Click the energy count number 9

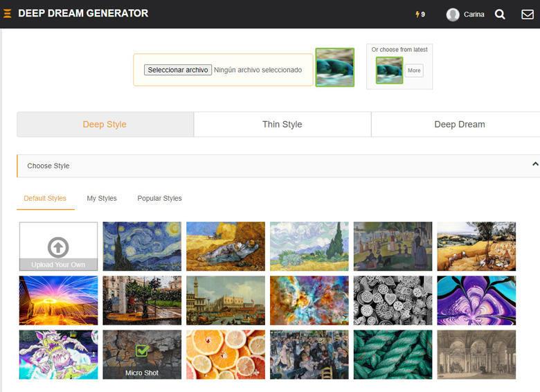[423, 15]
